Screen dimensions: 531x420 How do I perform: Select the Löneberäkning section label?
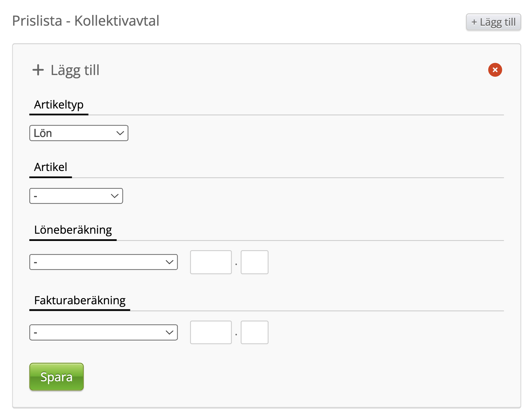click(x=73, y=230)
